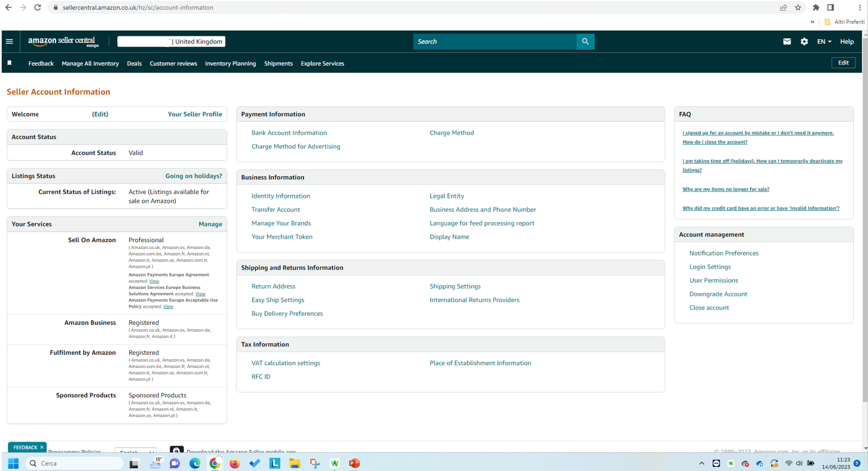The image size is (868, 471).
Task: Show hidden tray icons chevron
Action: point(702,463)
